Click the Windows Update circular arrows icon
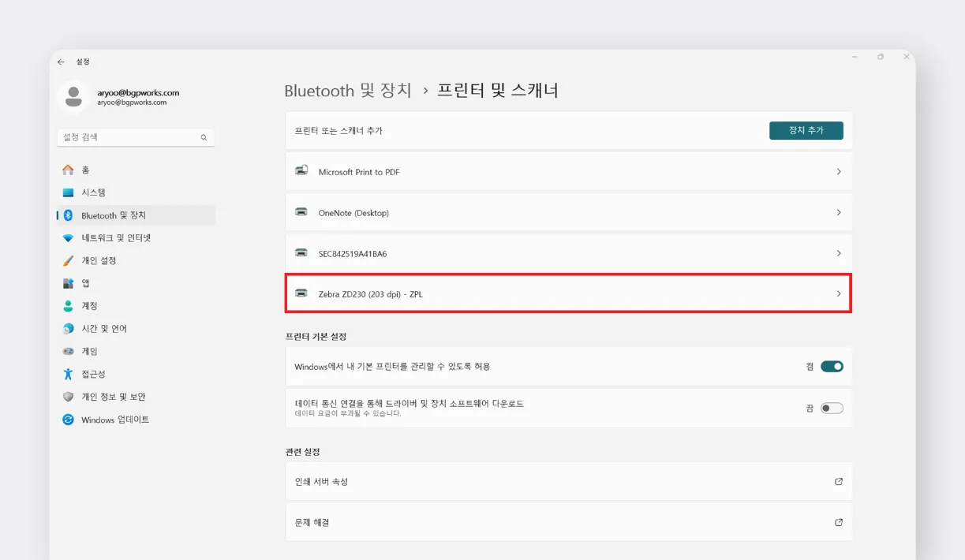 point(68,420)
